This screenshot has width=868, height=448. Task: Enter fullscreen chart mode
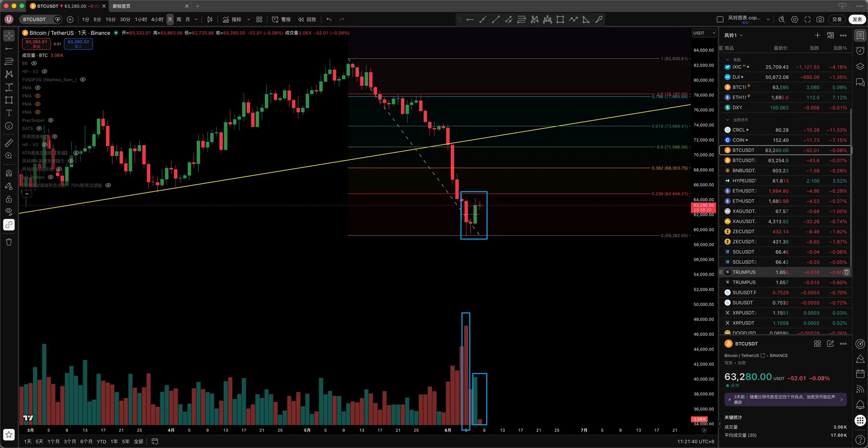[x=807, y=19]
